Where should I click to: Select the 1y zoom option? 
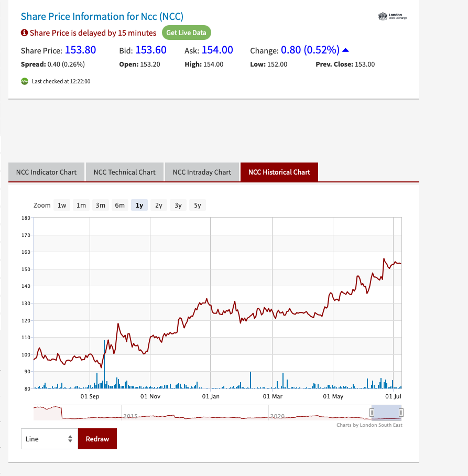pos(139,205)
